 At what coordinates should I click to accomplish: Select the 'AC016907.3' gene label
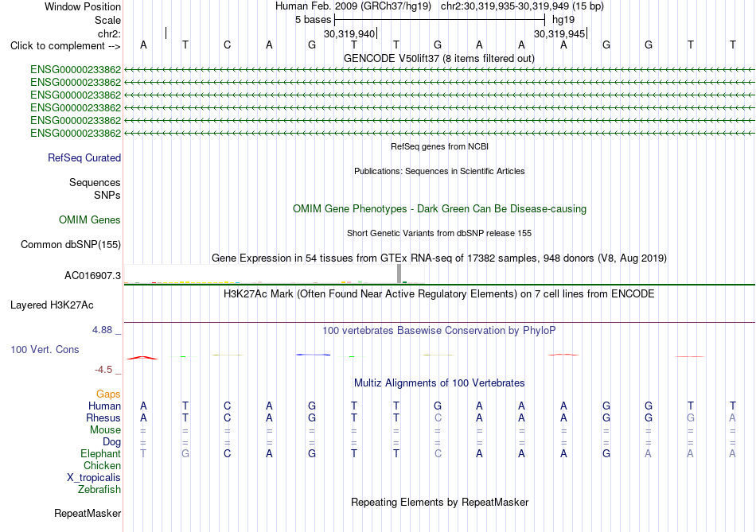click(x=92, y=276)
